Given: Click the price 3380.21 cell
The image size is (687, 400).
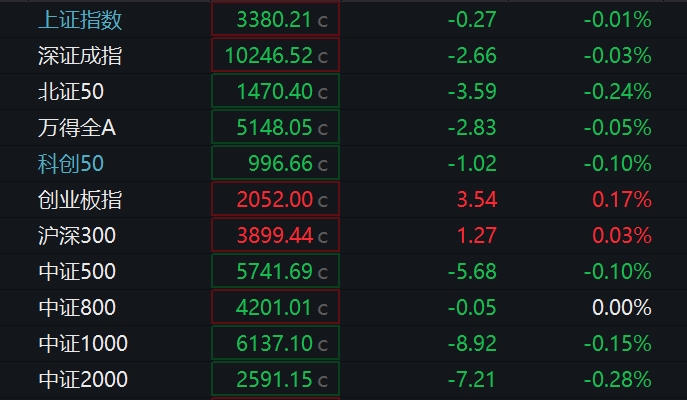Looking at the screenshot, I should (276, 20).
